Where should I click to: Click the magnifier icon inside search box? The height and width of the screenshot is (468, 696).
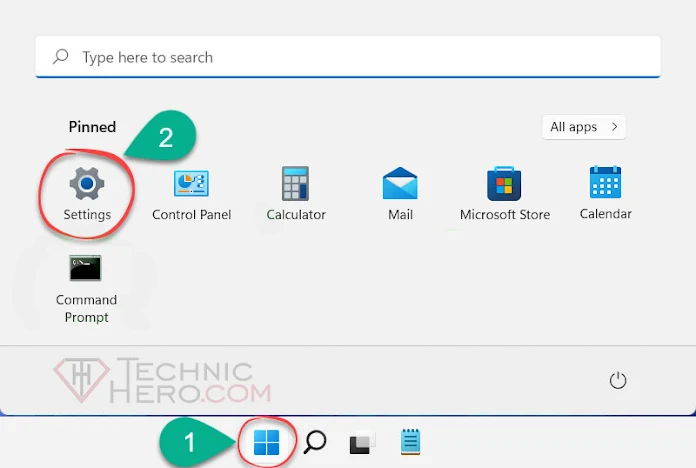[60, 57]
